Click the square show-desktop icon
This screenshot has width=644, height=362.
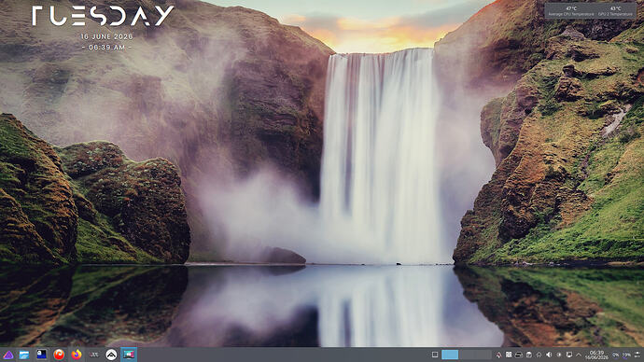click(x=435, y=355)
